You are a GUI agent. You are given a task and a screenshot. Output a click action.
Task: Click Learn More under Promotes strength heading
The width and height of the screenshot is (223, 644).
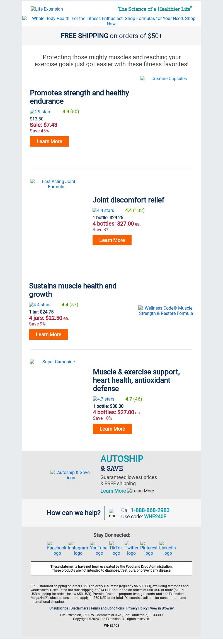coord(49,141)
